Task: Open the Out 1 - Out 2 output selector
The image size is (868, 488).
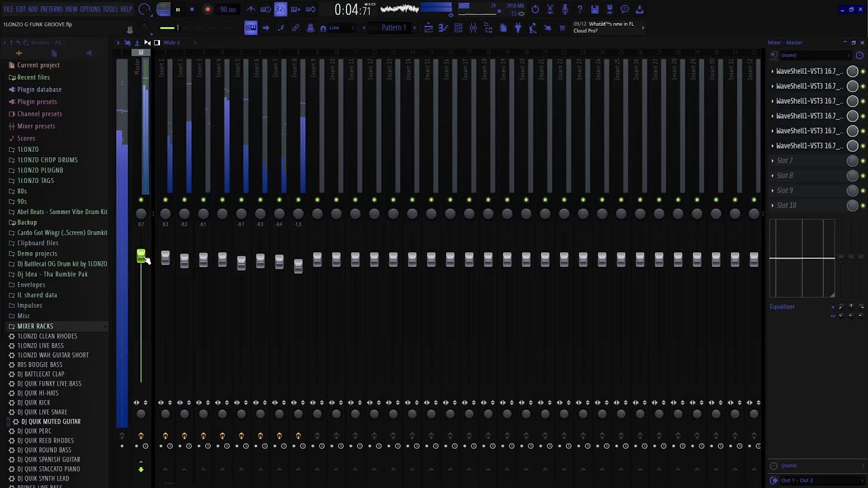Action: [797, 480]
